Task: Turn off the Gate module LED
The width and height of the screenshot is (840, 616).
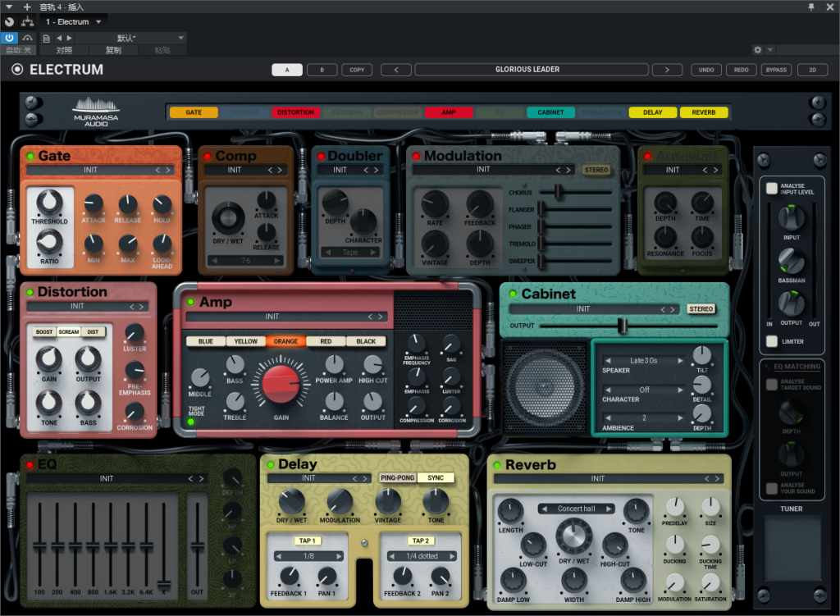Action: 30,157
